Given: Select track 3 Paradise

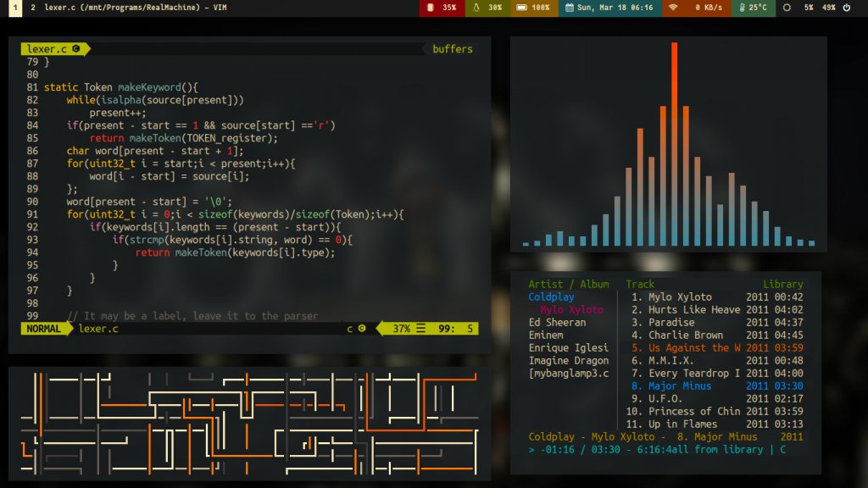Looking at the screenshot, I should [671, 323].
